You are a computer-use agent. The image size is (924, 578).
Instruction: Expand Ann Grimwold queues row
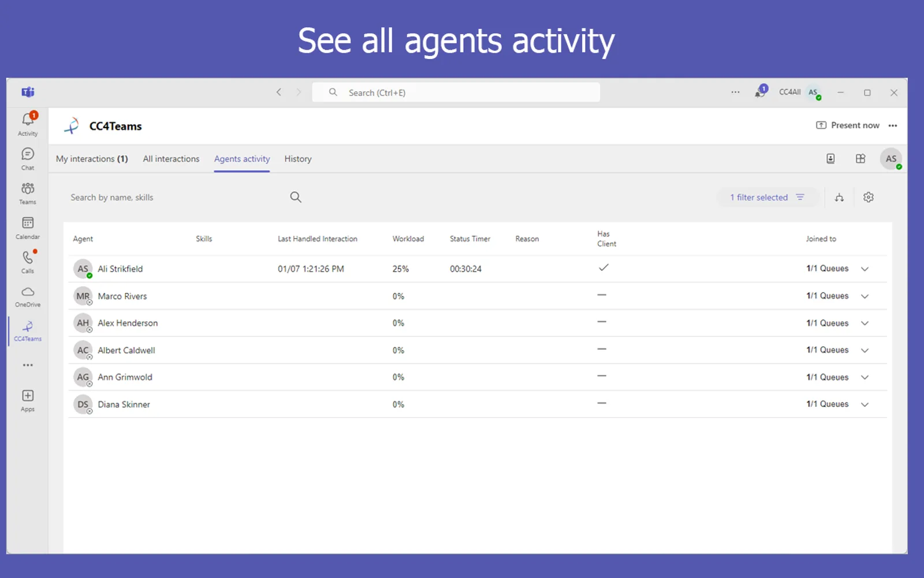(865, 377)
